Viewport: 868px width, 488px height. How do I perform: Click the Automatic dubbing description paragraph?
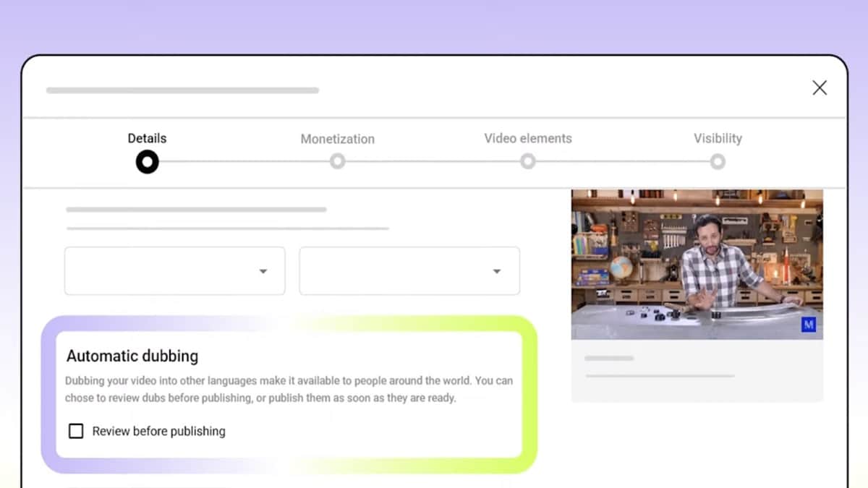coord(289,389)
